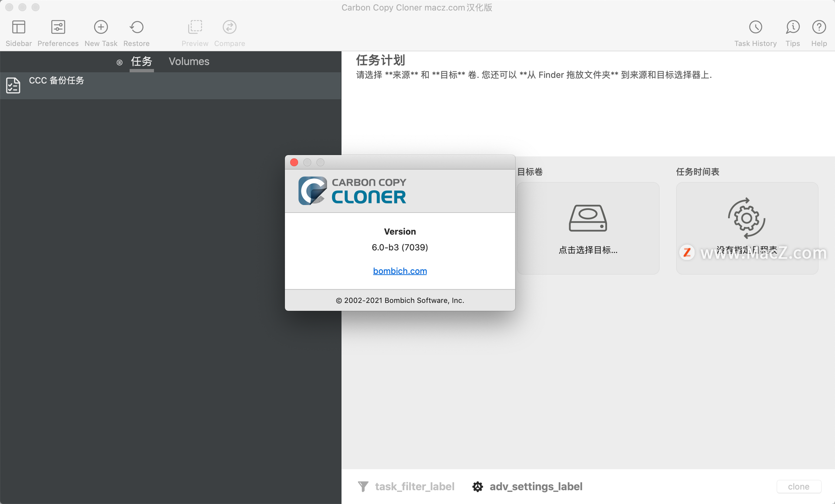835x504 pixels.
Task: Toggle the Sidebar toolbar icon
Action: coord(19,27)
